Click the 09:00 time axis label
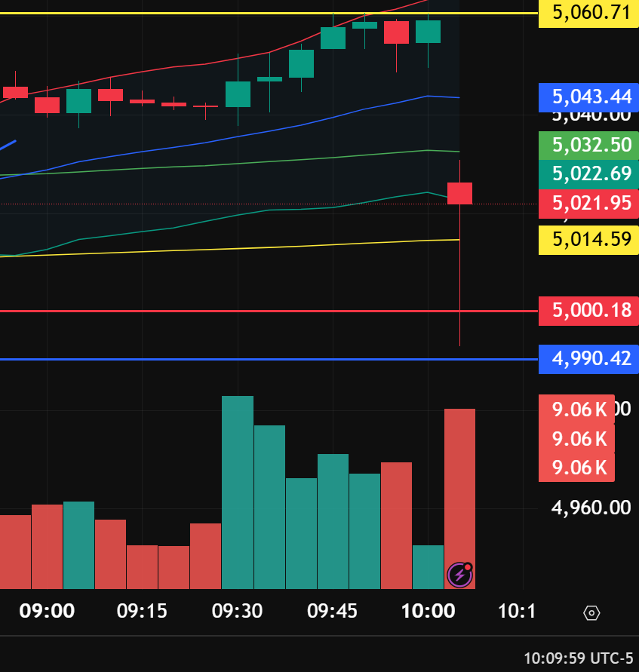This screenshot has height=672, width=639. point(47,611)
